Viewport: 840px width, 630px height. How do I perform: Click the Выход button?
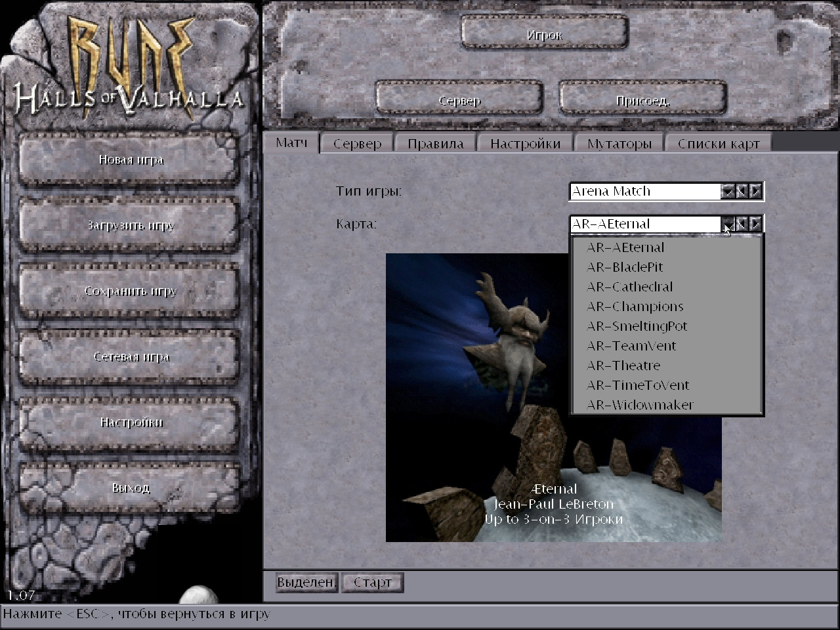point(130,488)
